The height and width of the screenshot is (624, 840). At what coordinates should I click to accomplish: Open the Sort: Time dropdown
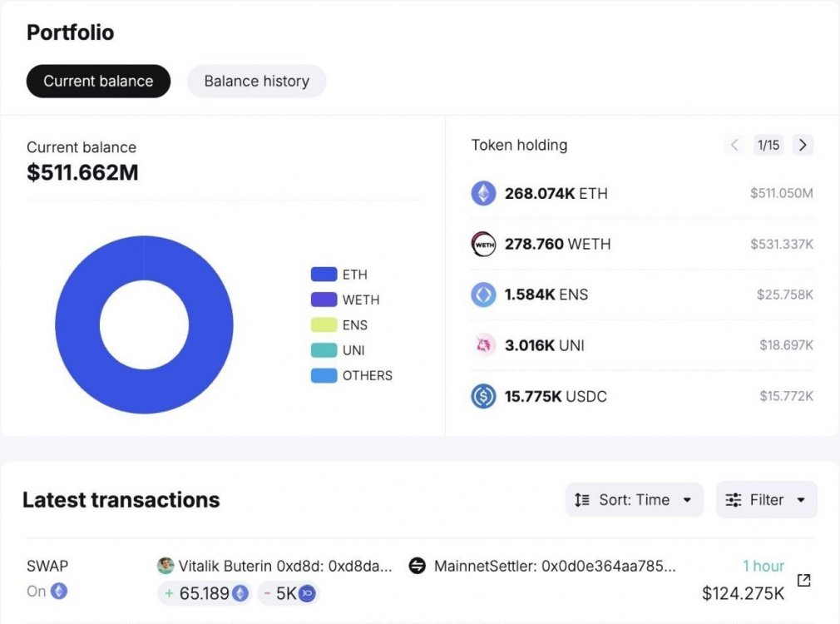point(634,500)
